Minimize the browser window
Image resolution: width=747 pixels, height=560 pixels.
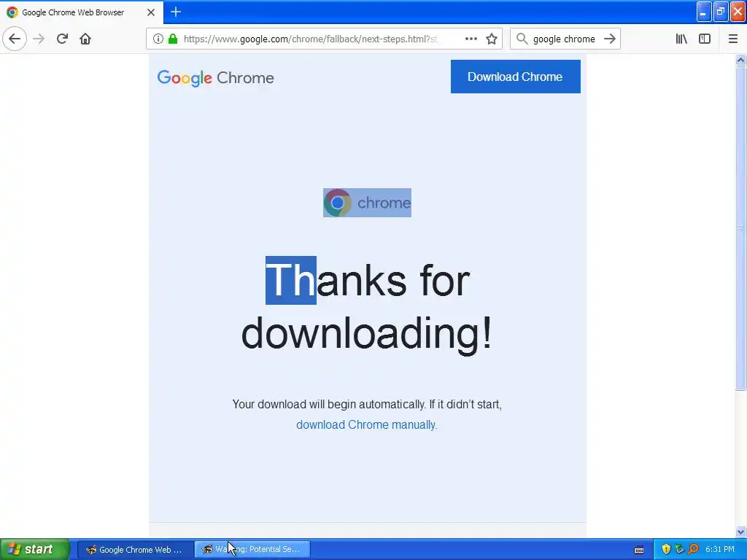(704, 12)
